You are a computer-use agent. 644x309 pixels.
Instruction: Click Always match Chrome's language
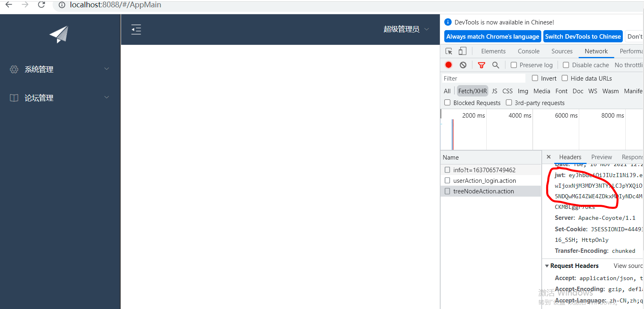(493, 36)
